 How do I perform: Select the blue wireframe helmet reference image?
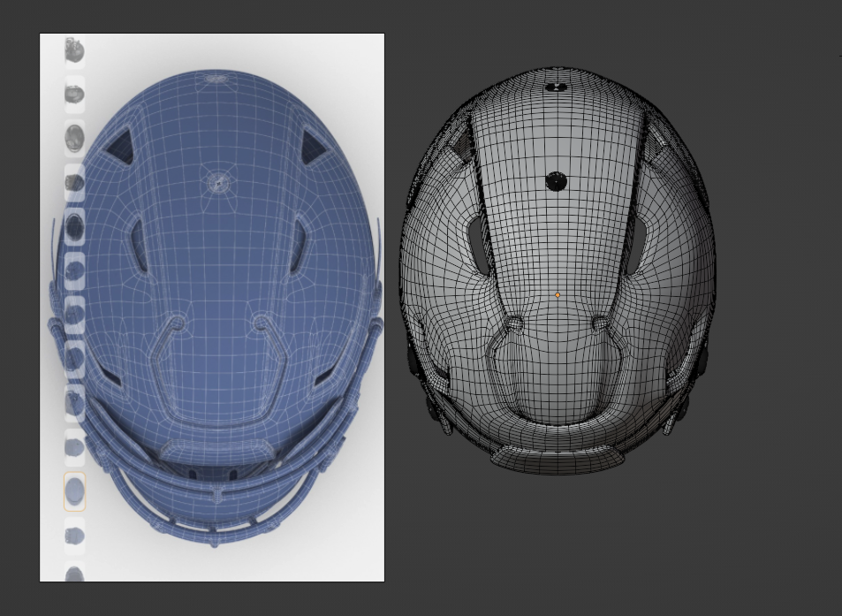(x=212, y=308)
